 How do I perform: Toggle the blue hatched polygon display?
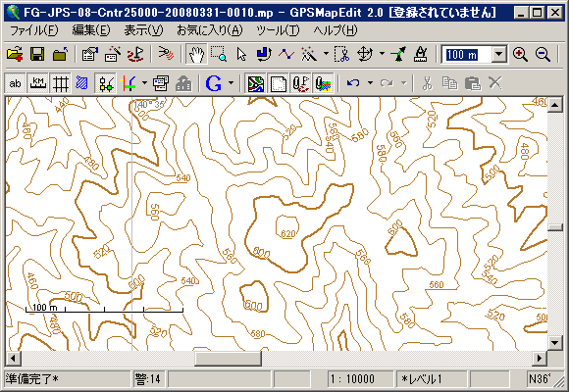pyautogui.click(x=82, y=83)
